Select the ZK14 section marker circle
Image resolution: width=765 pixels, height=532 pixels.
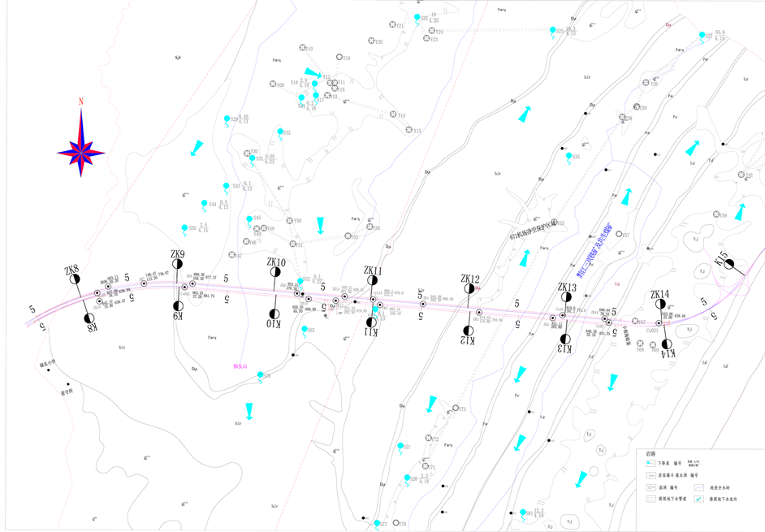pos(659,305)
